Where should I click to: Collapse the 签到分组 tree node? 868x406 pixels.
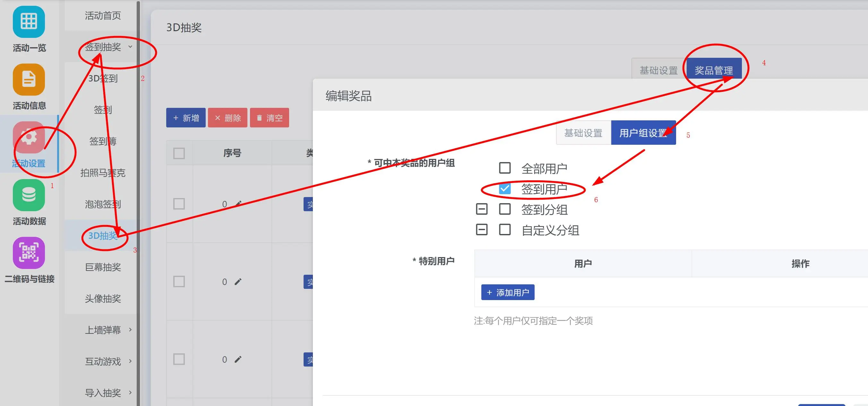coord(482,209)
